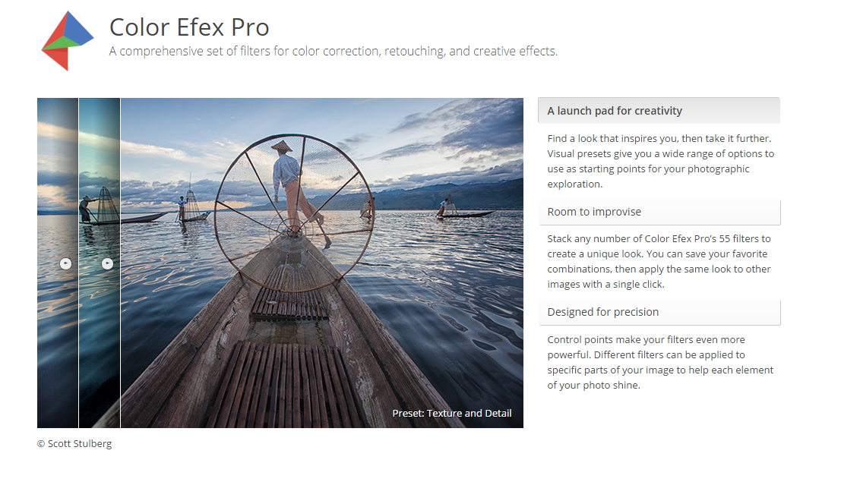Click the distant fishing boat at the photo's right
The width and height of the screenshot is (841, 504).
(x=463, y=212)
